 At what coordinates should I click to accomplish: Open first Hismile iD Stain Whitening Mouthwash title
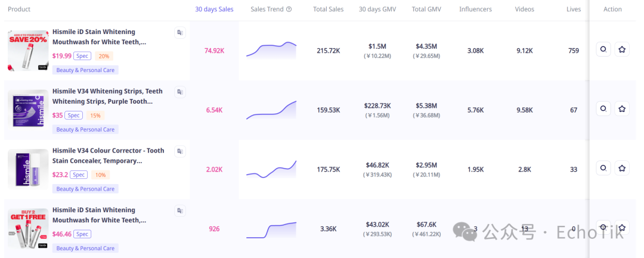99,37
